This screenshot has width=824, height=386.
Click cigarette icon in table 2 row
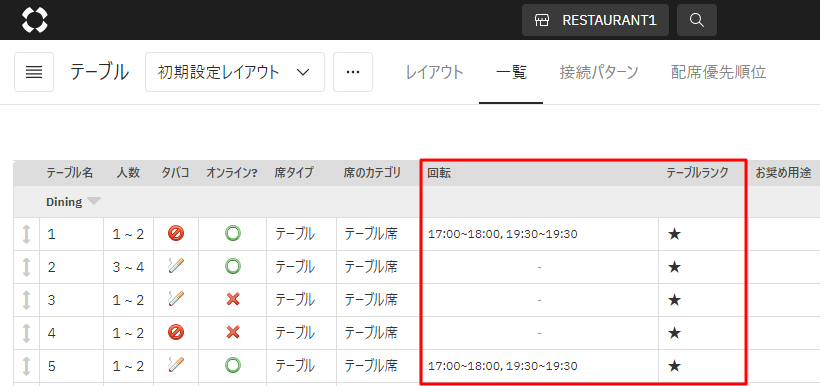tap(176, 267)
